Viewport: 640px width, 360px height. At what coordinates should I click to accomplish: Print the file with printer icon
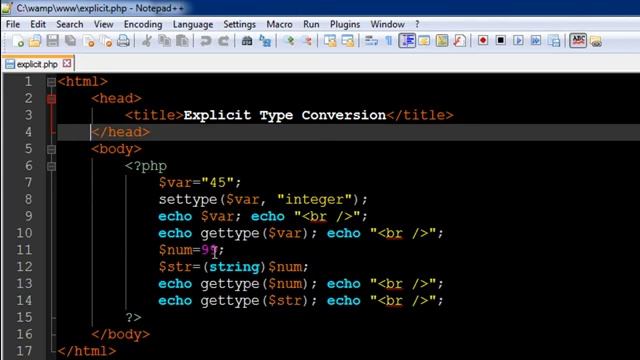(x=124, y=41)
